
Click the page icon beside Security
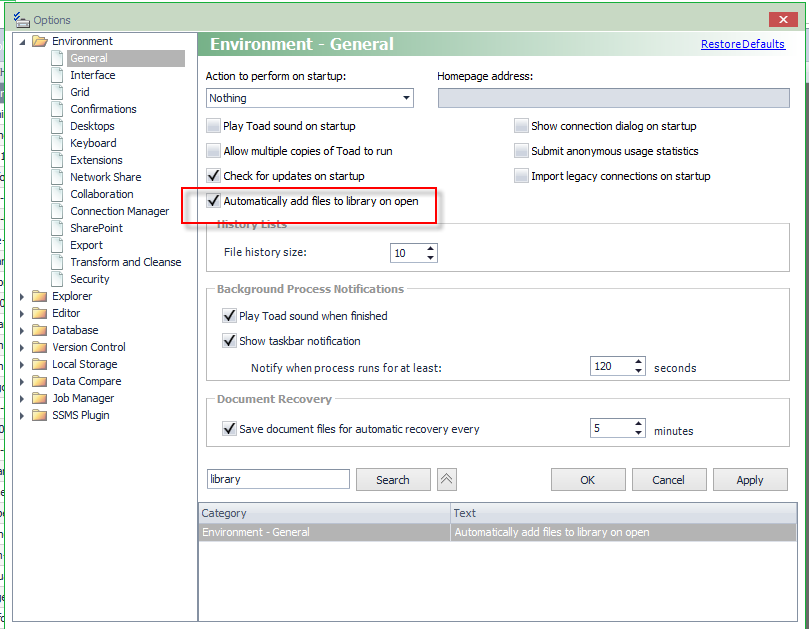click(57, 279)
